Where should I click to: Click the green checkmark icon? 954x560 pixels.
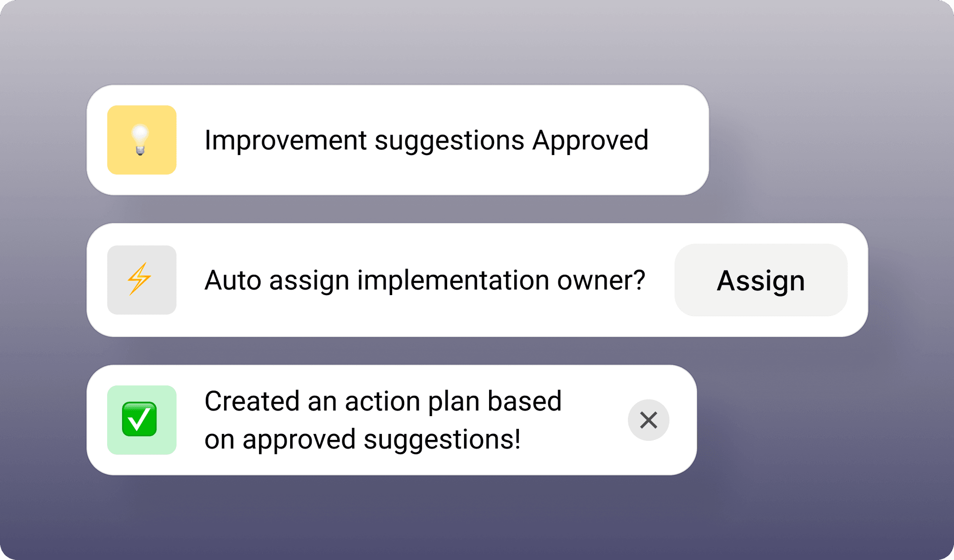[139, 419]
